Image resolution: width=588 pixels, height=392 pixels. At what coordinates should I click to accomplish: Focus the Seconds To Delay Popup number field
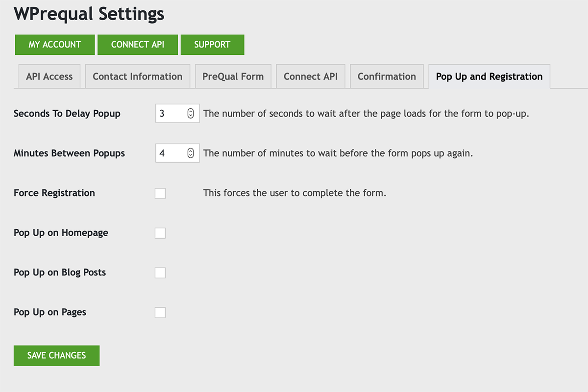click(x=177, y=113)
